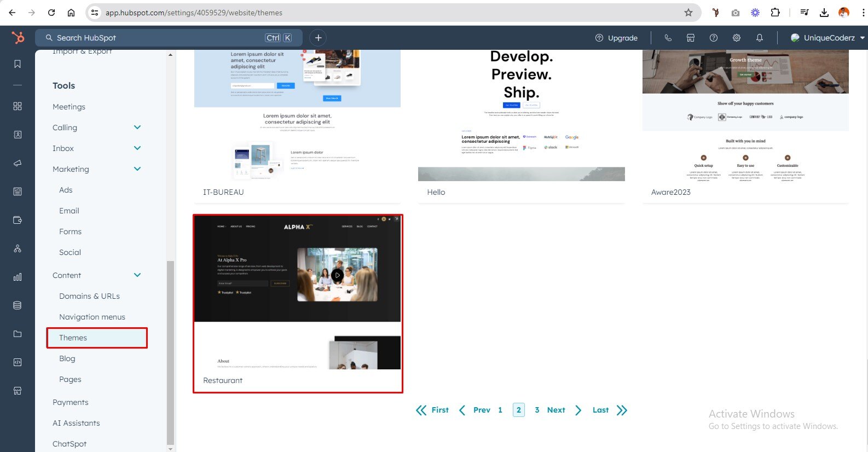Screen dimensions: 868x452
Task: Click the calling phone icon in top bar
Action: 668,38
